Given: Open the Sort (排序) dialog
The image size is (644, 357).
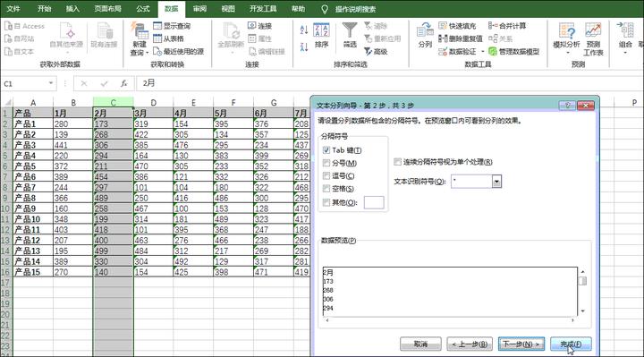Looking at the screenshot, I should (321, 36).
